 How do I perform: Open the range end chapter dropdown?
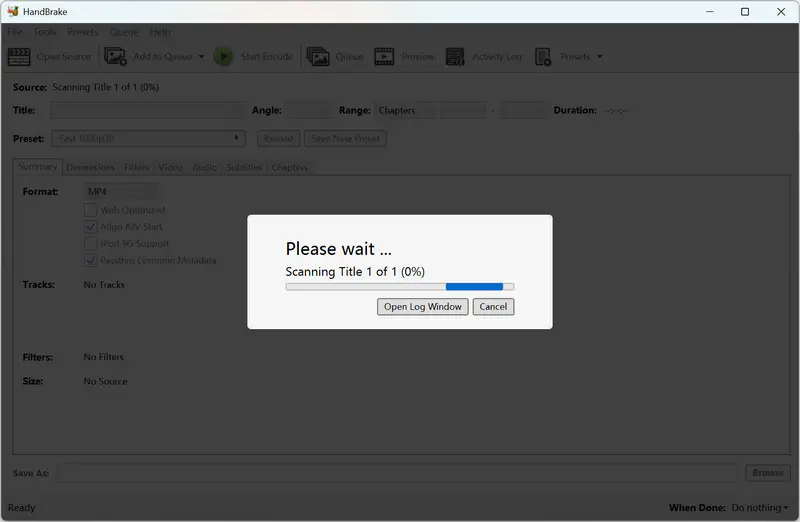pos(522,110)
